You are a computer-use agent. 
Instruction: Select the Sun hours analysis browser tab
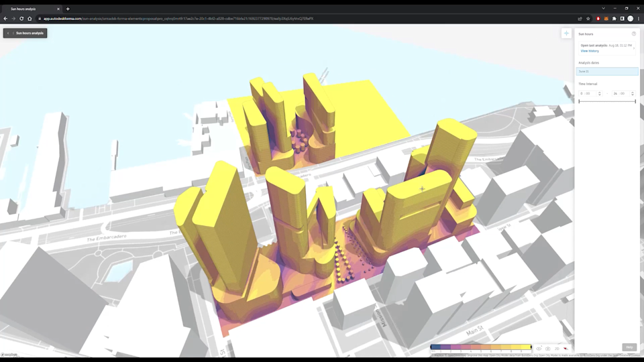[x=32, y=9]
